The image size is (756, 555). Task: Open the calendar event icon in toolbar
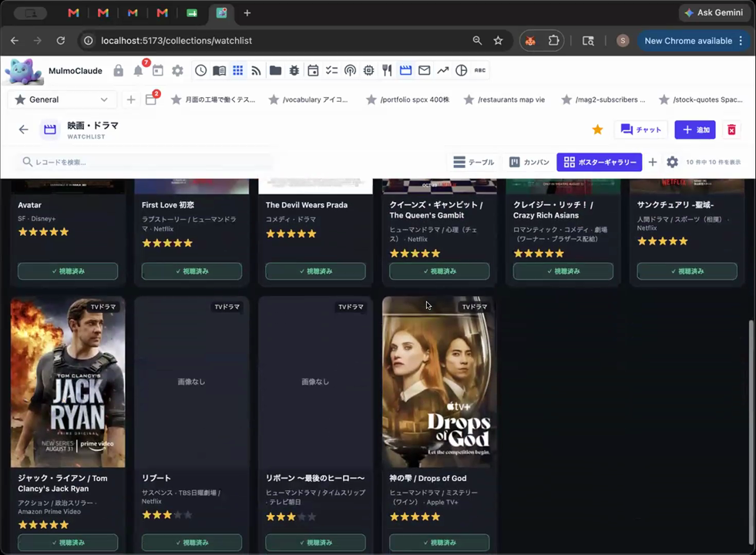[313, 70]
